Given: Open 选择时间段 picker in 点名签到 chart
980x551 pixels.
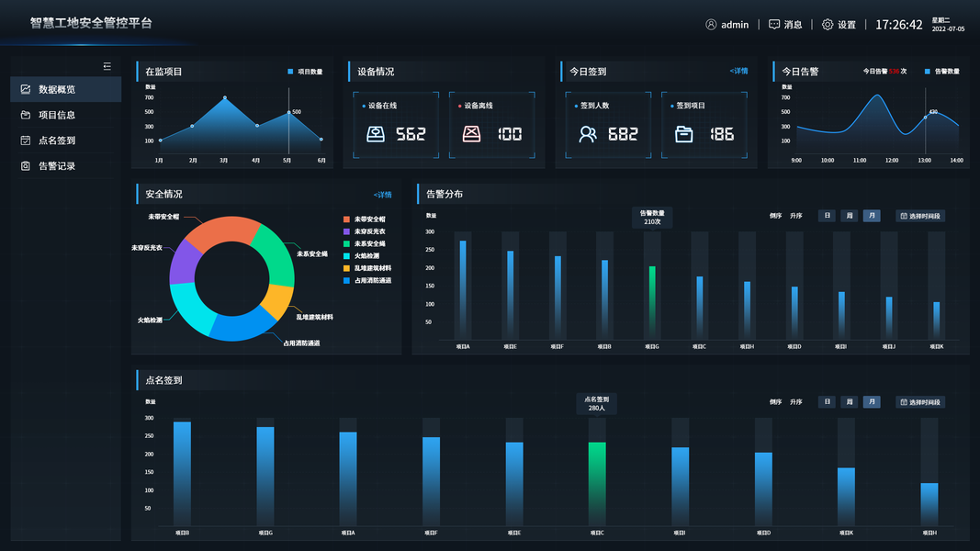Looking at the screenshot, I should [920, 401].
